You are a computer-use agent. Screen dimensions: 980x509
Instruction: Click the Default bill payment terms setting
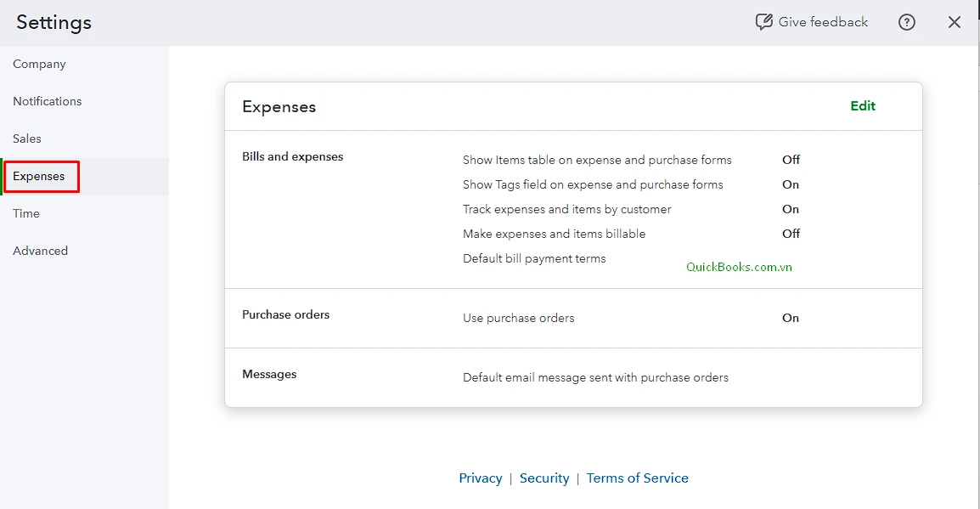(534, 258)
